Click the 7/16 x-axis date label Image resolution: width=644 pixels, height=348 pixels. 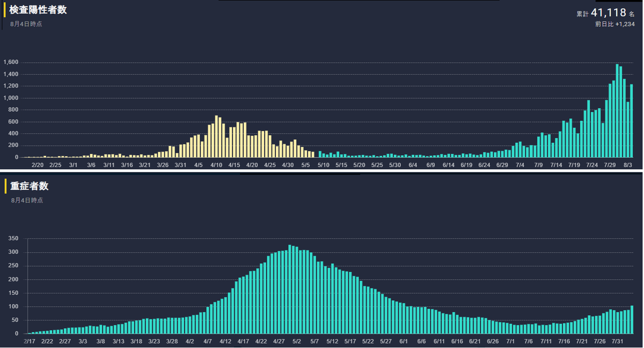coord(564,341)
